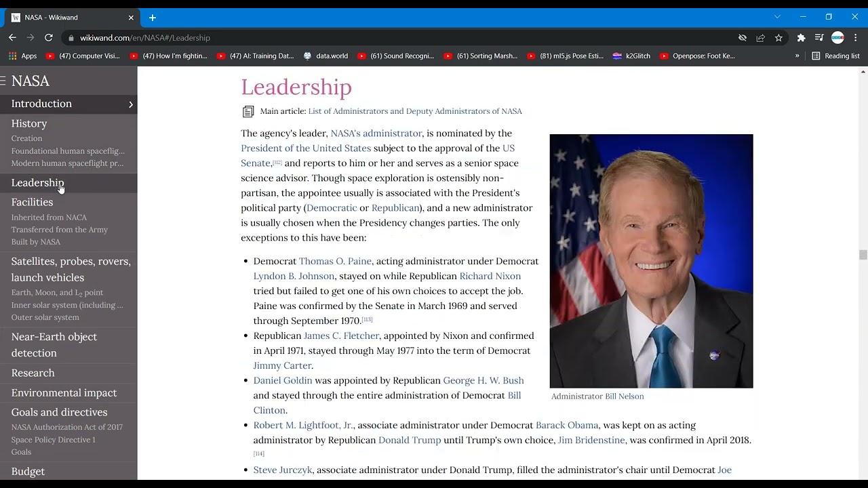
Task: Jump to Introduction in the sidebar
Action: (41, 104)
